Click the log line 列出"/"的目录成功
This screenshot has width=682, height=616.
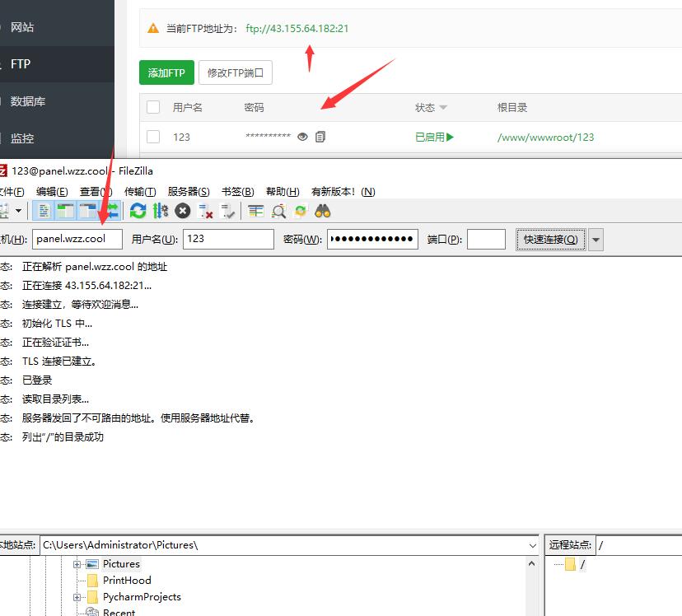coord(63,437)
